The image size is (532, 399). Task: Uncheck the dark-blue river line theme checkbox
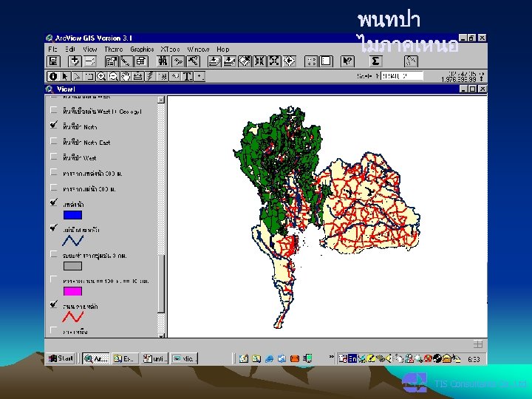pyautogui.click(x=54, y=228)
